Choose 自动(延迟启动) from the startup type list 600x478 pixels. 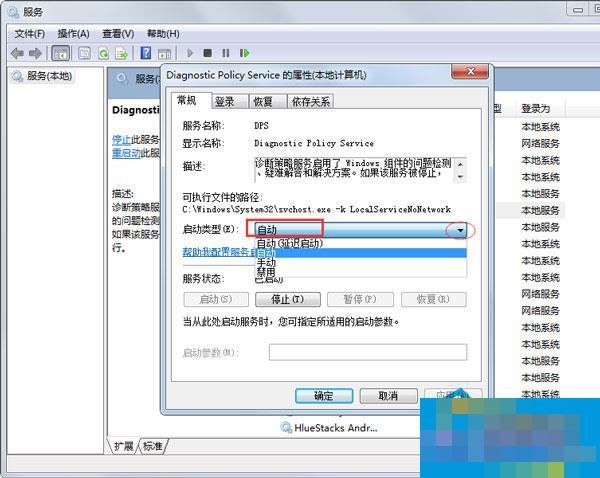[x=360, y=243]
